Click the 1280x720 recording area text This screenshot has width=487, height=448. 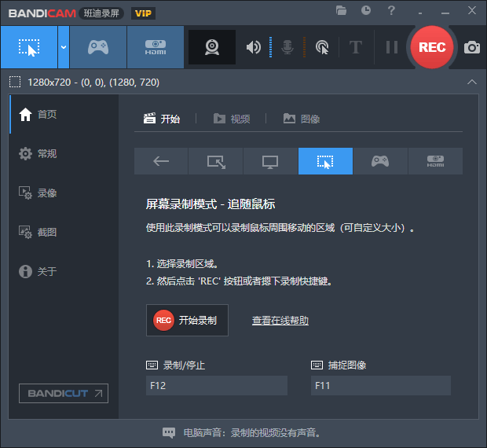tap(93, 83)
